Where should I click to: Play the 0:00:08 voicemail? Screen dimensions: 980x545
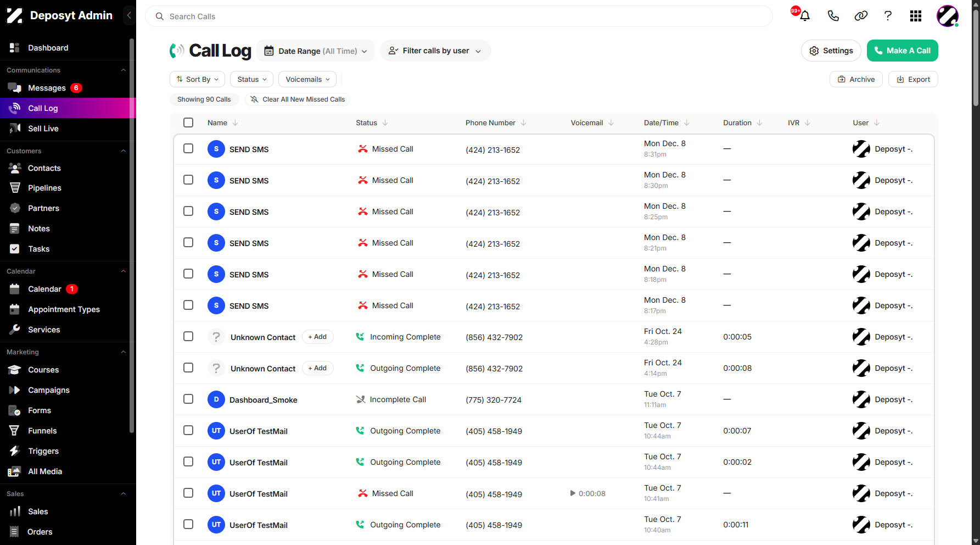573,493
